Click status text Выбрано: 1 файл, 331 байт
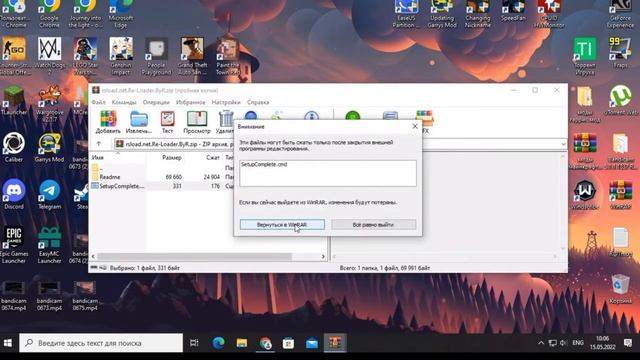The image size is (640, 360). click(x=144, y=268)
